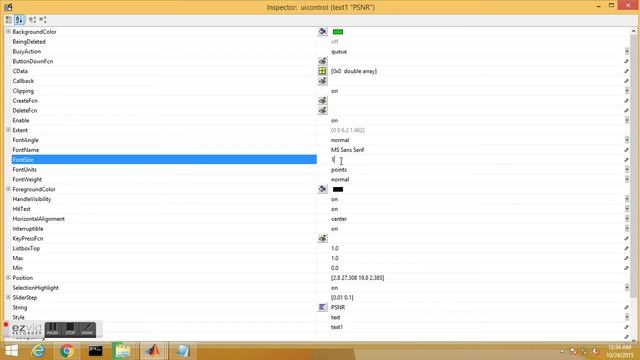Click the pencil edit icon for FontName
640x360 pixels.
627,150
